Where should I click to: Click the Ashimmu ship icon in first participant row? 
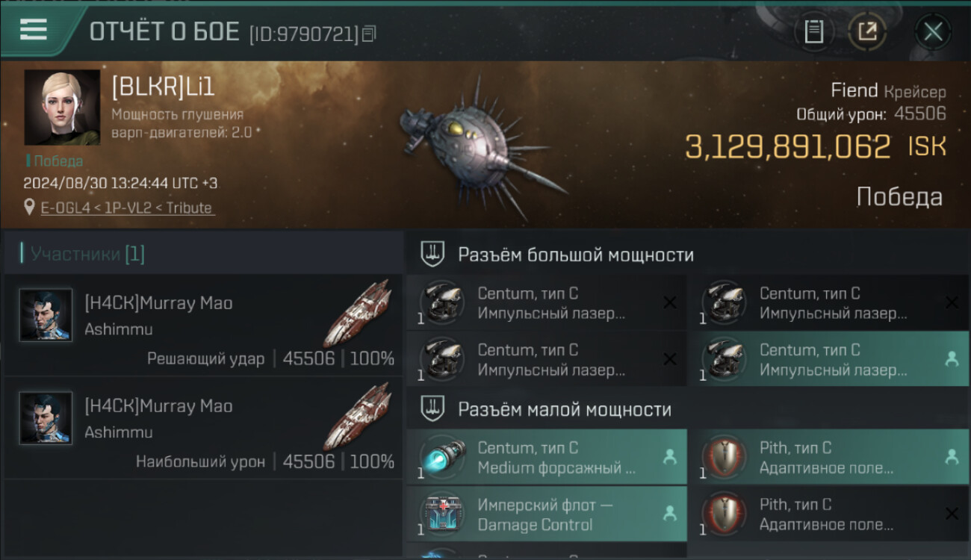click(357, 313)
